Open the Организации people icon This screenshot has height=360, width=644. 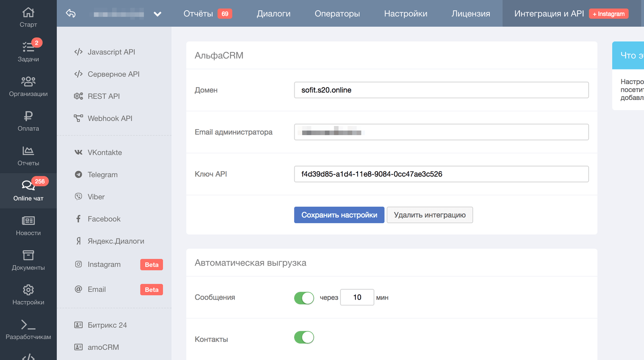28,81
